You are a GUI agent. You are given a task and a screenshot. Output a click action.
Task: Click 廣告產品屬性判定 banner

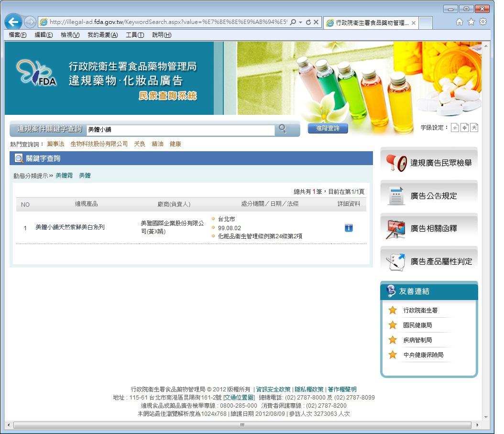click(429, 261)
